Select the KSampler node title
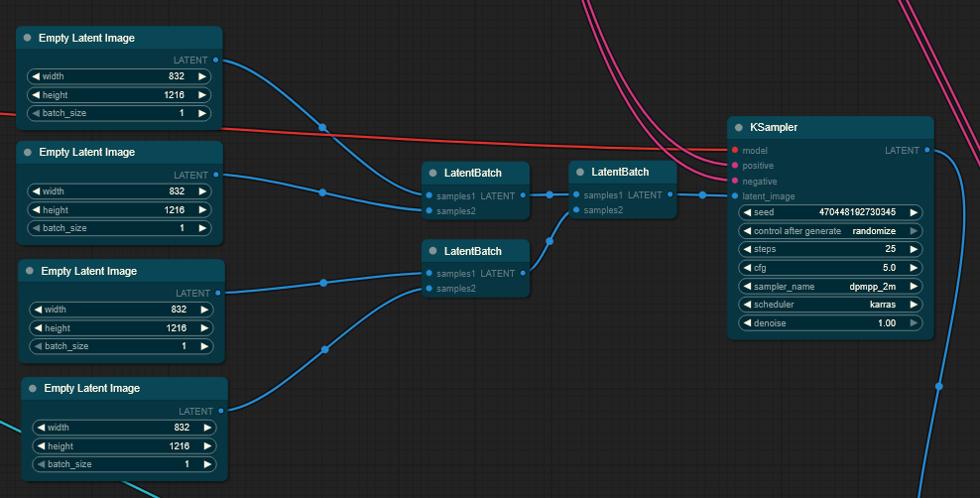Screen dimensions: 980x498 tap(774, 127)
